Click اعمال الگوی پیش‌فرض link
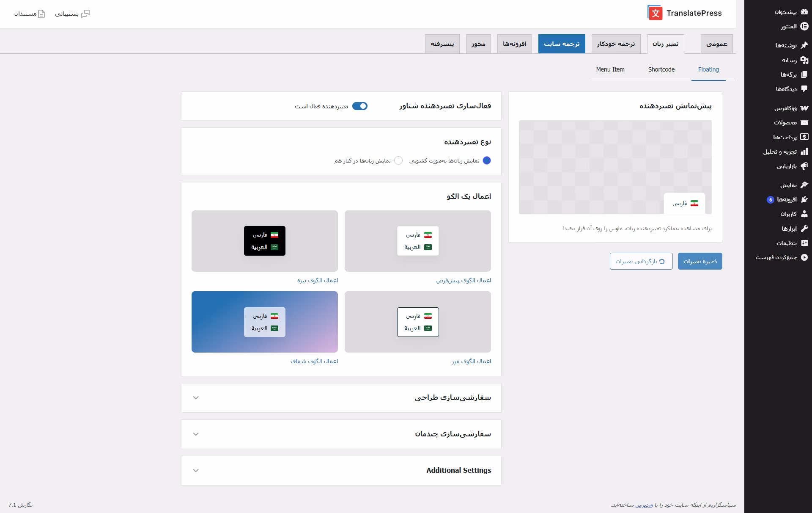The width and height of the screenshot is (812, 513). click(464, 280)
